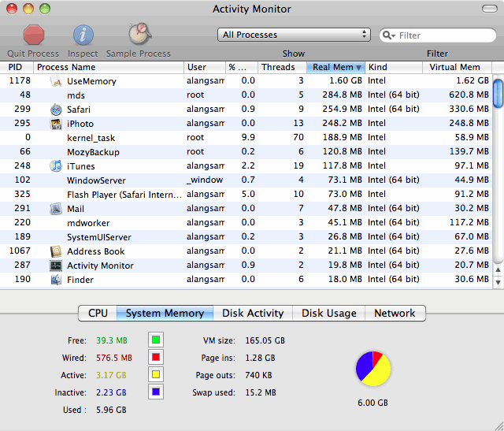Click the Finder icon in process list
504x431 pixels.
point(56,280)
